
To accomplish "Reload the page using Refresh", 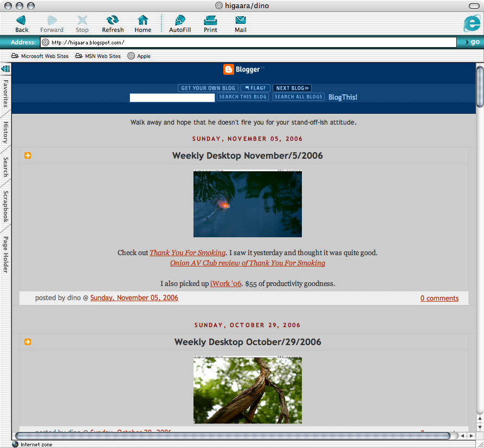I will [x=113, y=24].
